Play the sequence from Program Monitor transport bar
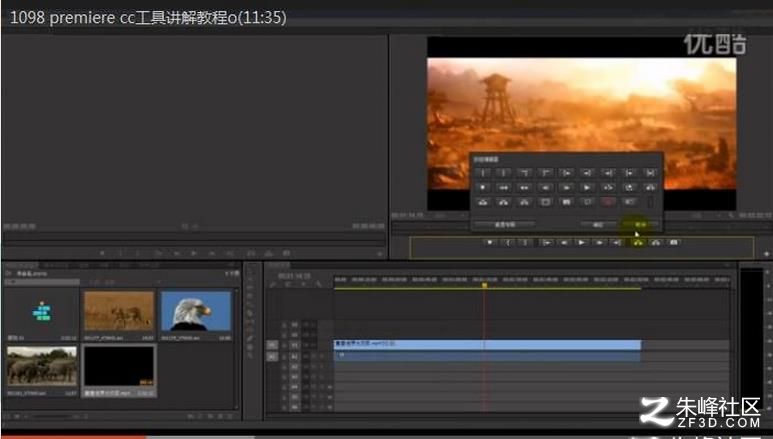Viewport: 773px width, 439px height. (x=582, y=242)
